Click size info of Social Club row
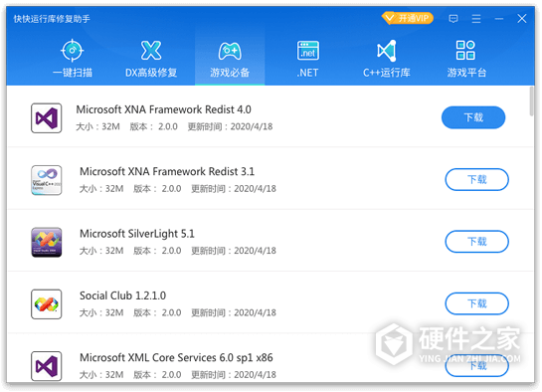 point(101,312)
